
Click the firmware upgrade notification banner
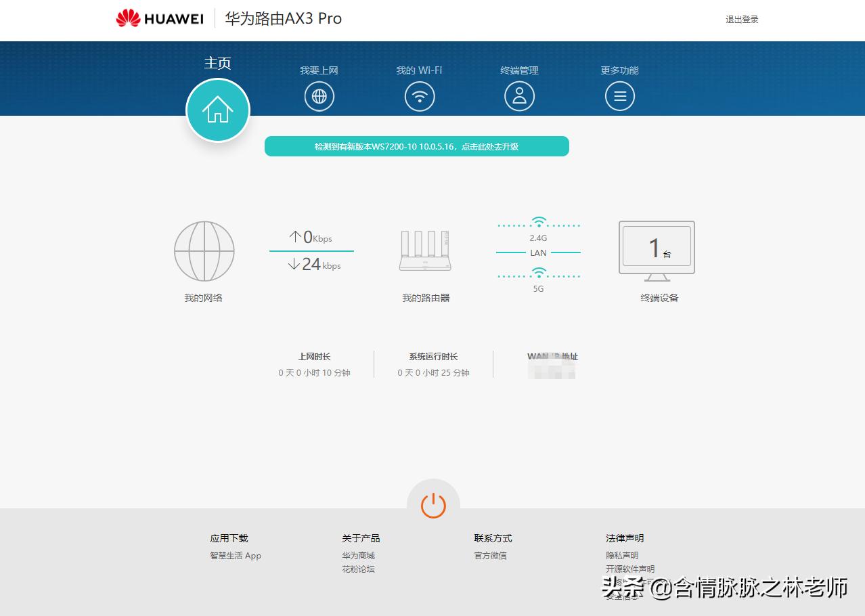[x=417, y=146]
